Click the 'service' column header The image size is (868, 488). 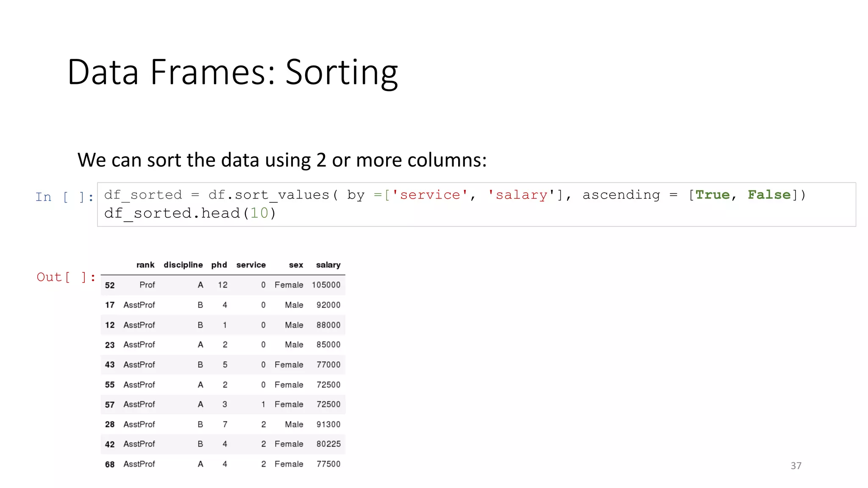tap(251, 265)
